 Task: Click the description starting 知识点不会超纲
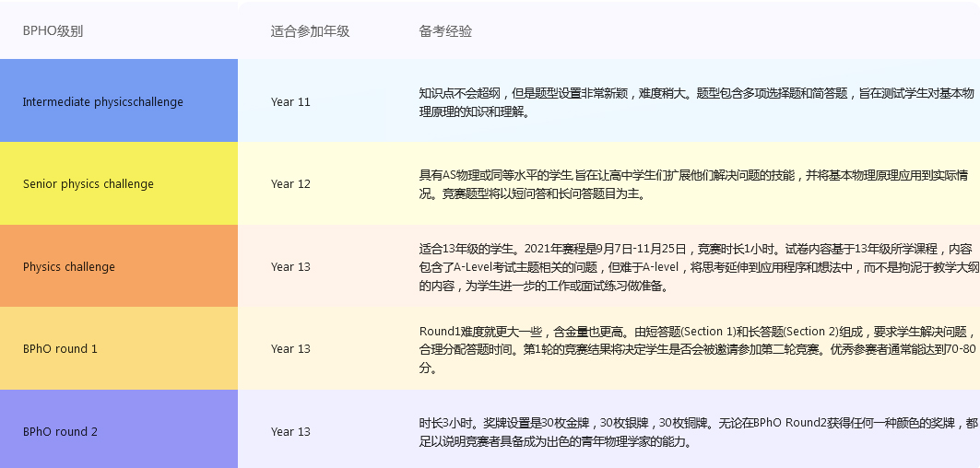696,104
